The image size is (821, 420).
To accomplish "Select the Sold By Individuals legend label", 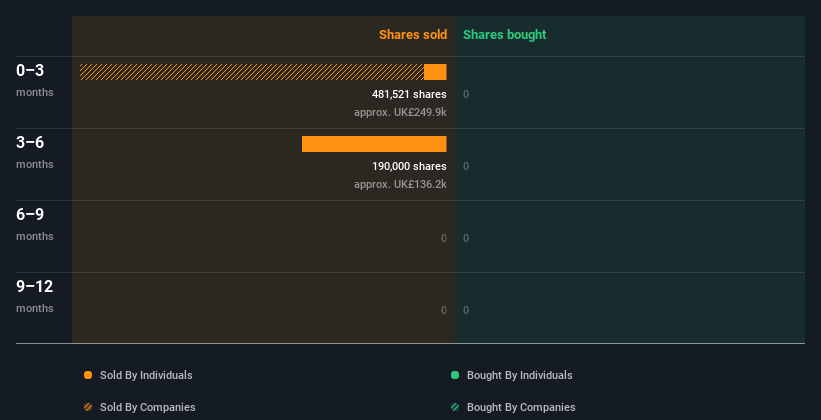I will 146,375.
